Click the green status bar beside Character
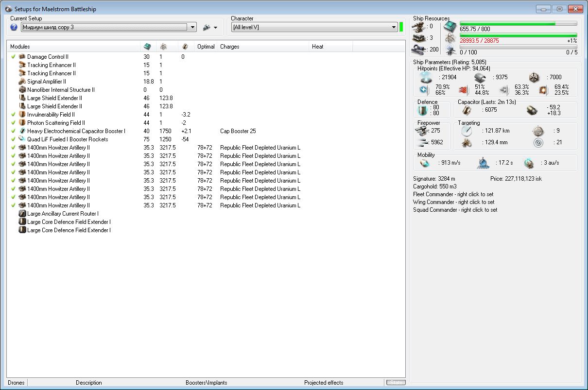 (401, 27)
